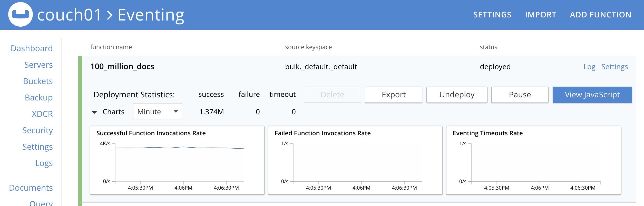Open Settings in the sidebar
644x206 pixels.
37,147
